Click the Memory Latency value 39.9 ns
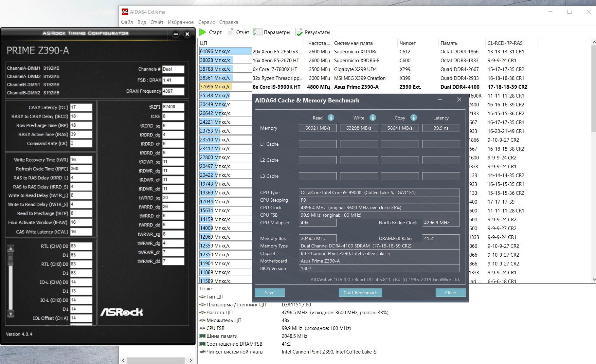The image size is (596, 364). [x=441, y=128]
